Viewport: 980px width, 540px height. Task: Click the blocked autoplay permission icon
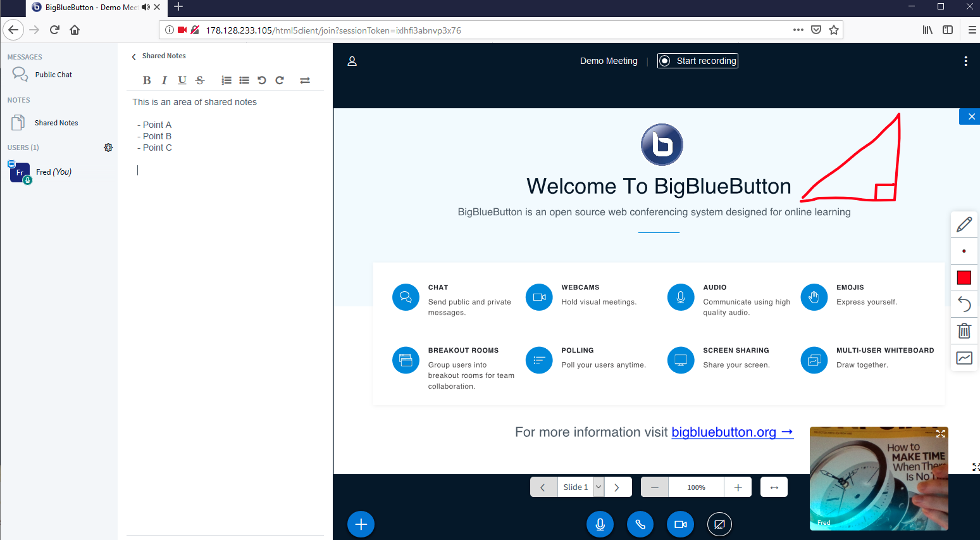pyautogui.click(x=195, y=30)
